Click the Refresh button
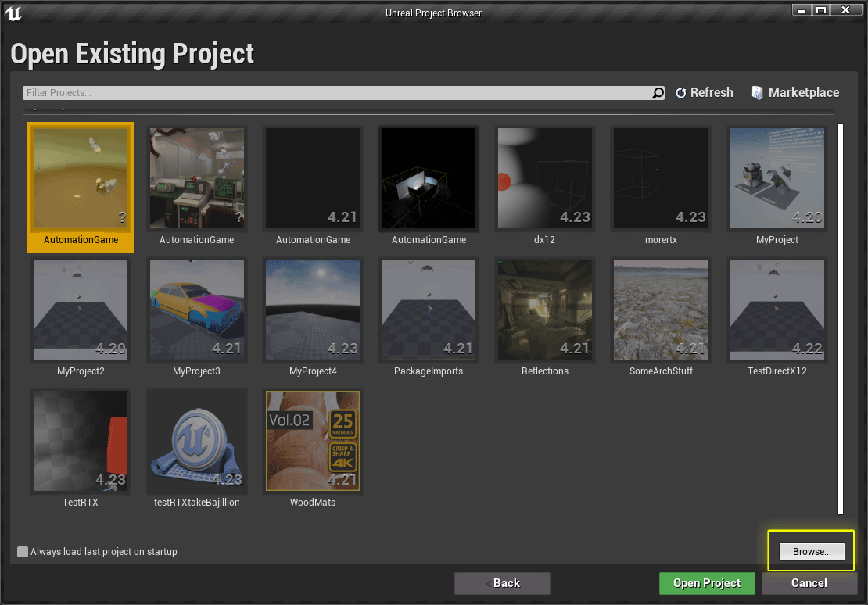 [704, 93]
